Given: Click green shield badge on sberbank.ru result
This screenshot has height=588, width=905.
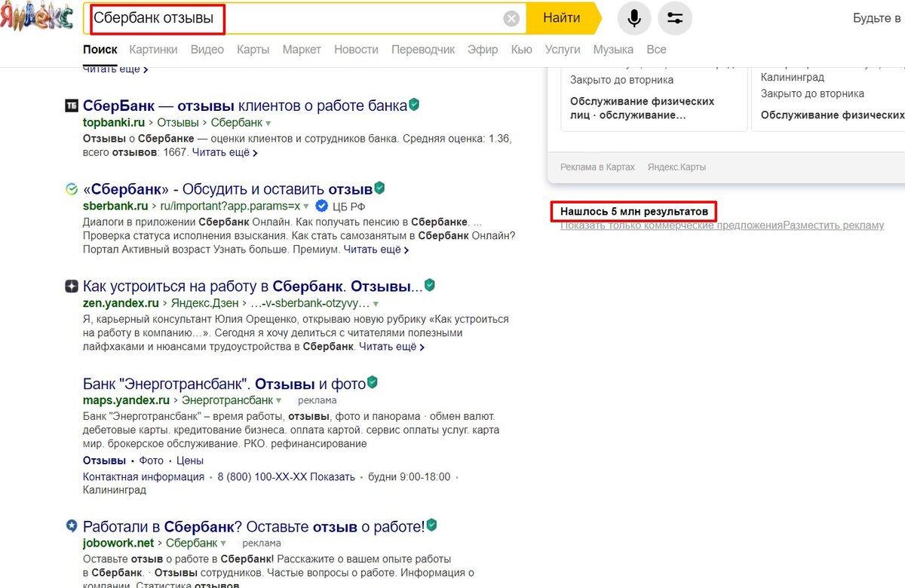Looking at the screenshot, I should point(379,187).
